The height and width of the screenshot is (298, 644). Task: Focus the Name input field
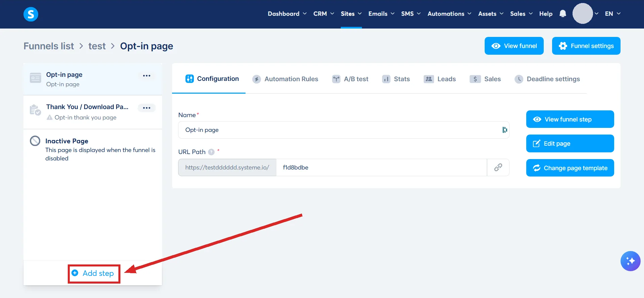(x=344, y=130)
